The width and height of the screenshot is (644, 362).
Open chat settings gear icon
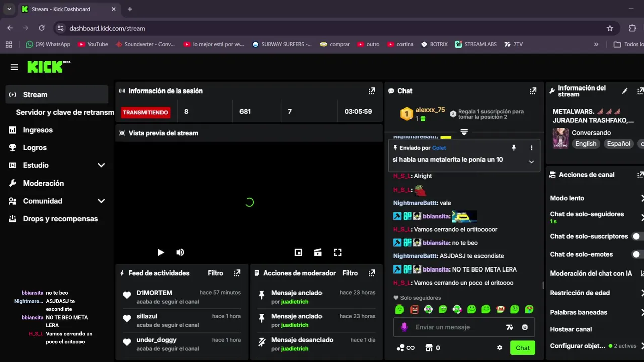[500, 348]
